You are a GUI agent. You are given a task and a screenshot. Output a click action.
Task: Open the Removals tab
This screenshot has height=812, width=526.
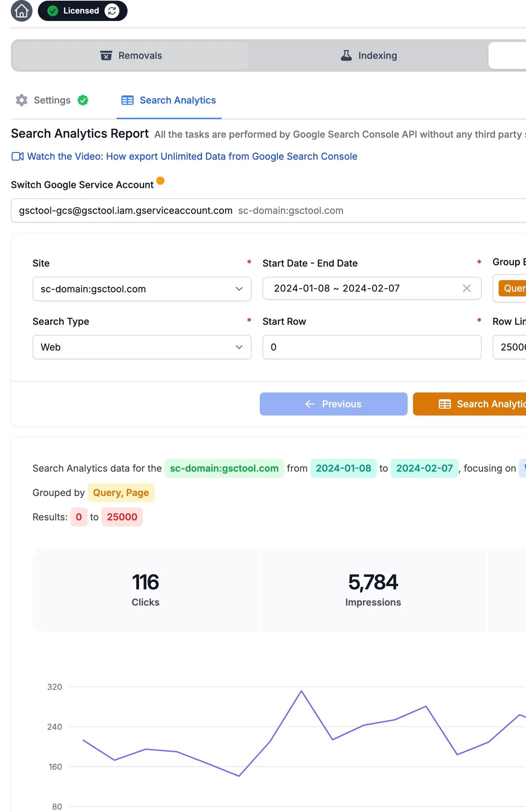130,55
